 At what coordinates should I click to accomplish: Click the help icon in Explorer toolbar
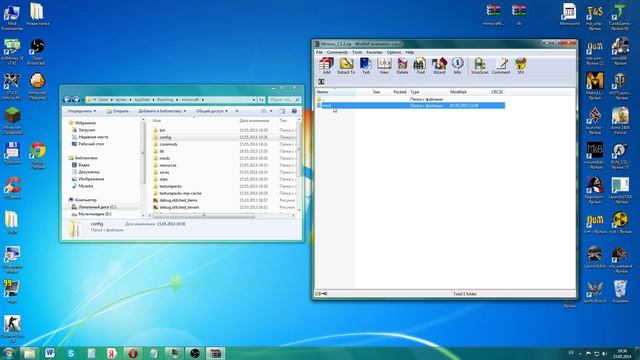(294, 111)
